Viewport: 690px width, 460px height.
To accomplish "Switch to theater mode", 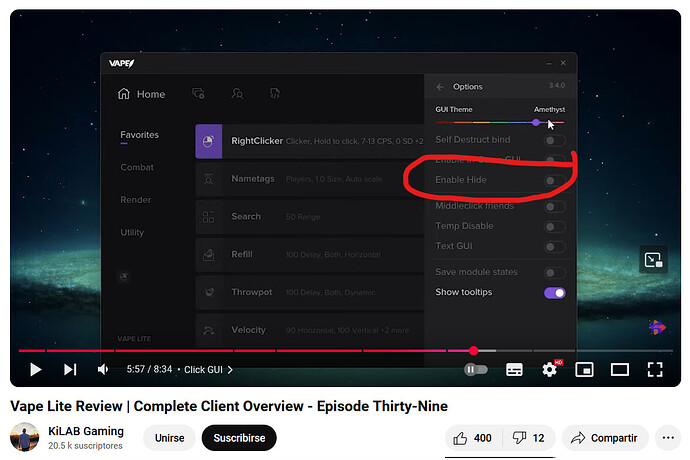I will point(620,369).
